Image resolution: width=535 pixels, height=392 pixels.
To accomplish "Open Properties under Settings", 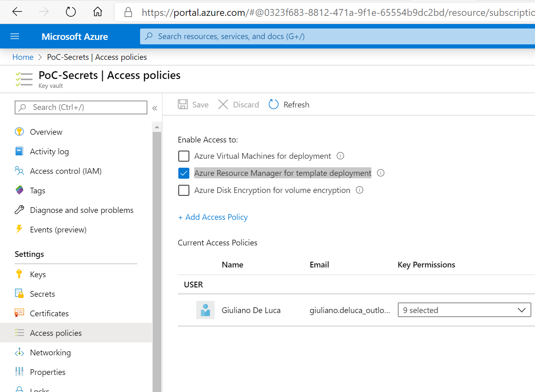I will (x=48, y=372).
